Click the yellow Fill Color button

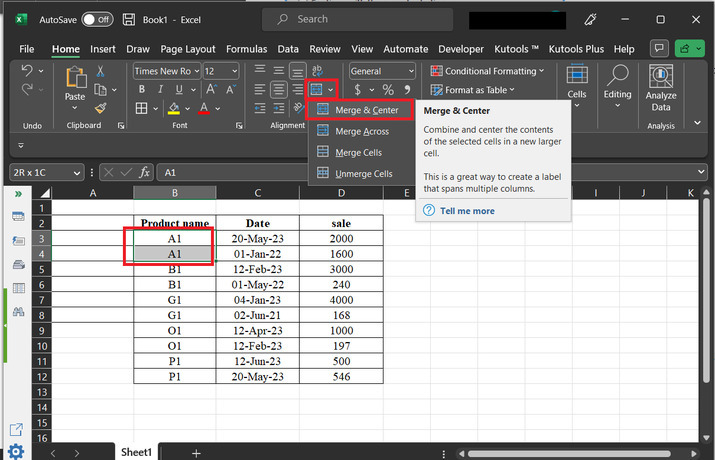pos(174,108)
